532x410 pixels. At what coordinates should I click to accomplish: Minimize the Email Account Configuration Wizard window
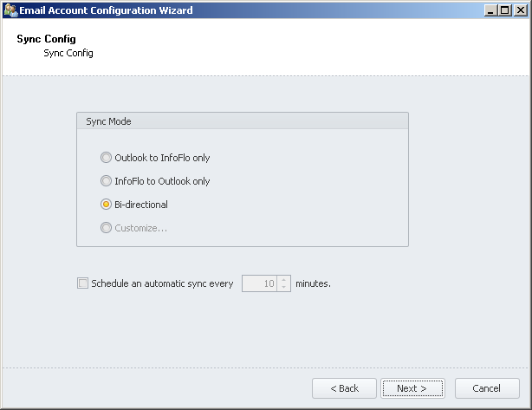(x=490, y=10)
